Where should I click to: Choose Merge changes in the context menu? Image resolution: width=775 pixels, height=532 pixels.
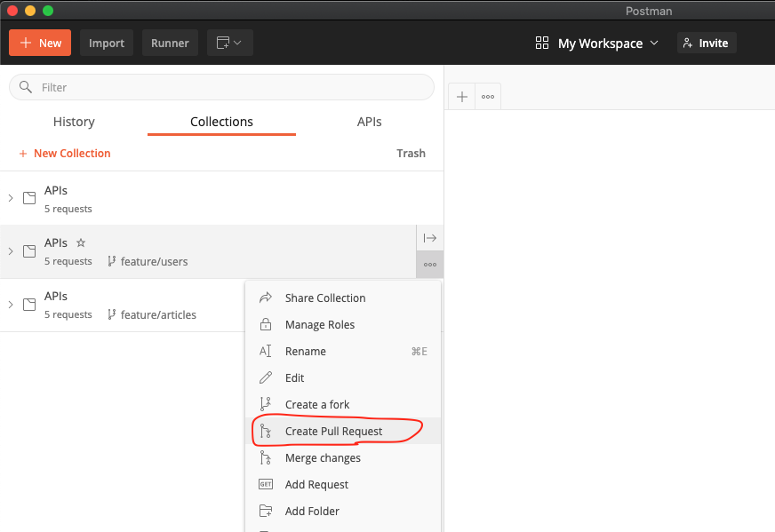click(323, 458)
